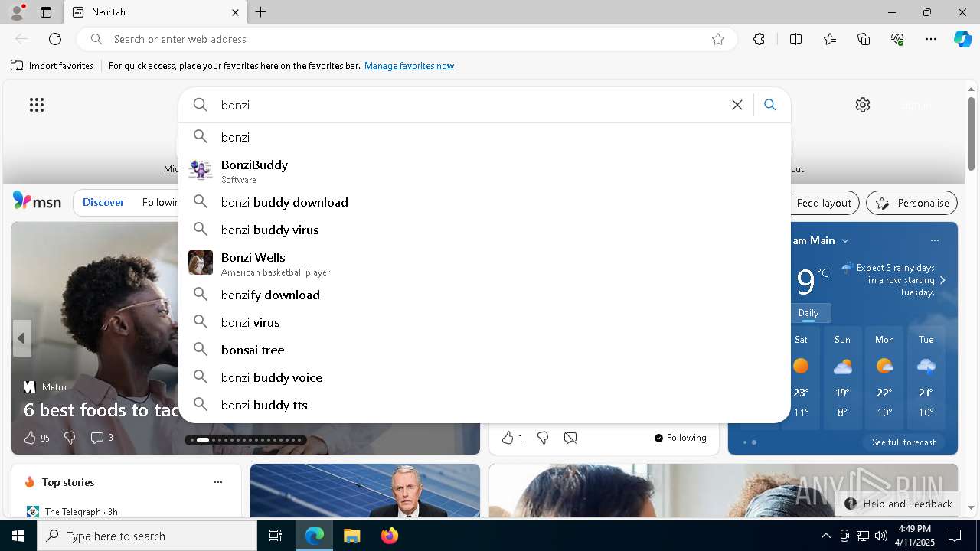The image size is (980, 551).
Task: Open The Telegraph story source
Action: pos(72,511)
